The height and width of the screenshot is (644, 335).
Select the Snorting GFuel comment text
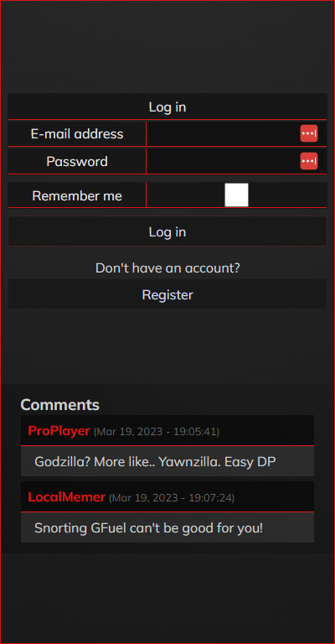coord(148,527)
